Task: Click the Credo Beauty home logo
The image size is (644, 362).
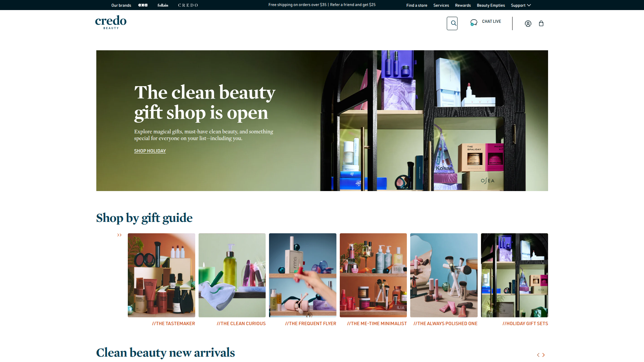Action: pyautogui.click(x=111, y=22)
